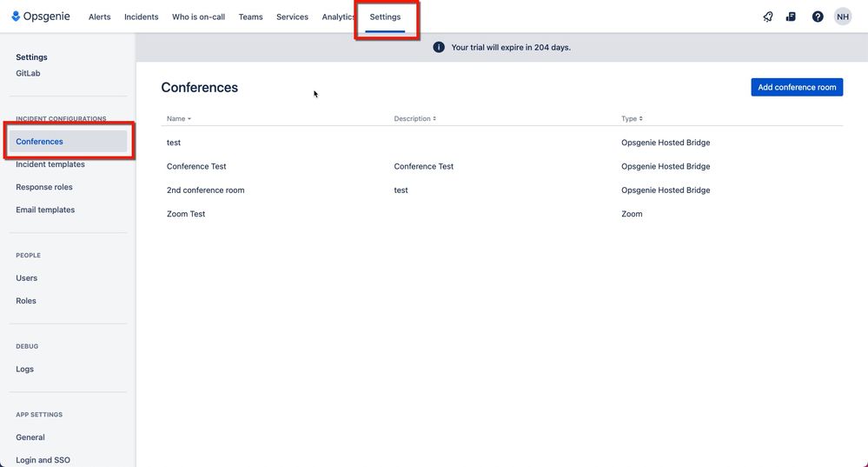868x467 pixels.
Task: Go to Roles page
Action: pyautogui.click(x=26, y=301)
